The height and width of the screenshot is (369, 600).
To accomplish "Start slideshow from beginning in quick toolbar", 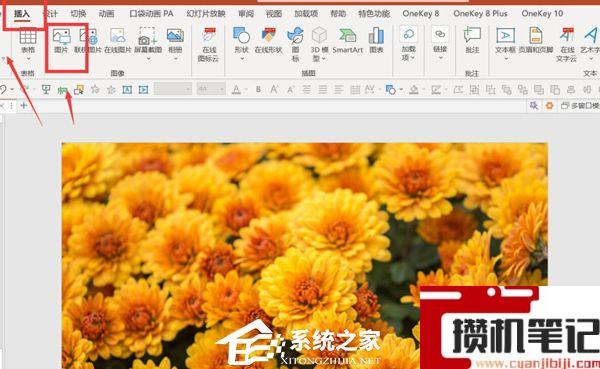I will 46,90.
